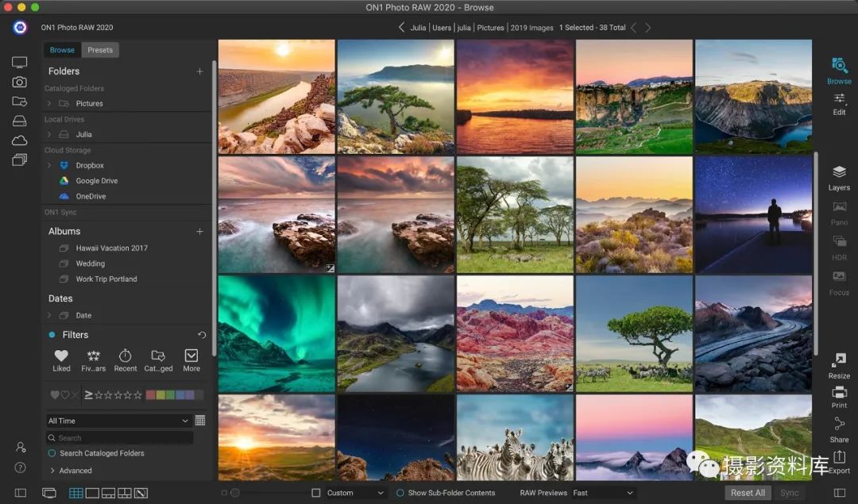Switch to the Presets tab
858x504 pixels.
pos(100,50)
